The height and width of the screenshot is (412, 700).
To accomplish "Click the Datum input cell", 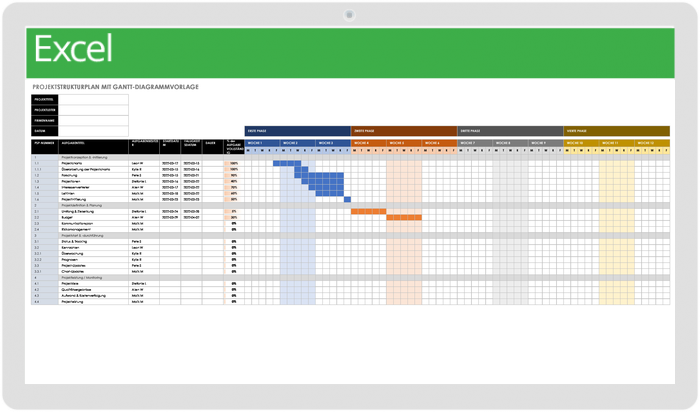I will pos(93,131).
